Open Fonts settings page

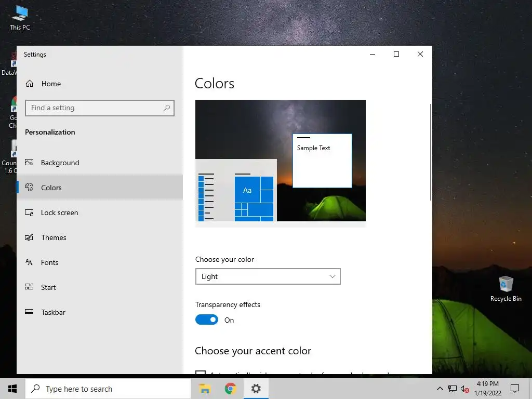tap(100, 262)
